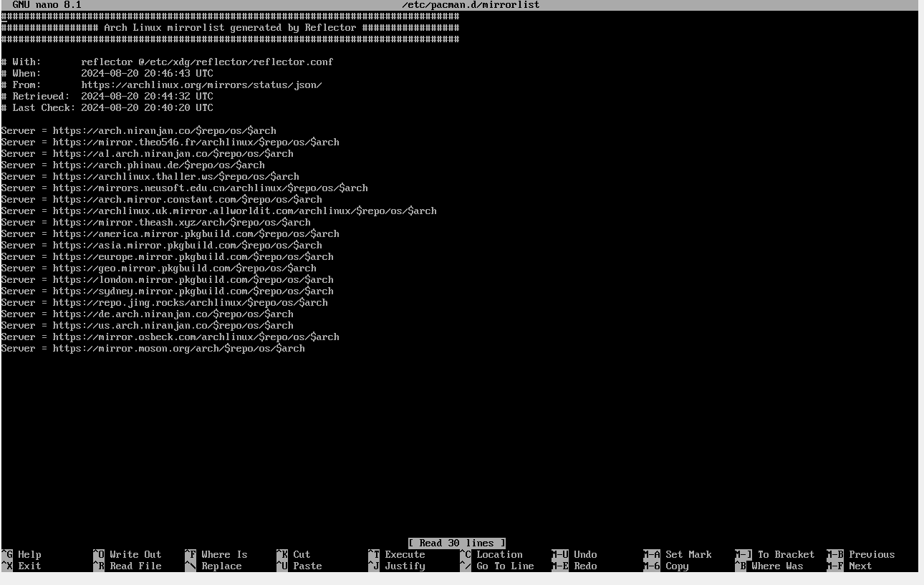Viewport: 924px width, 585px height.
Task: Click the Cut shortcut label
Action: point(302,554)
